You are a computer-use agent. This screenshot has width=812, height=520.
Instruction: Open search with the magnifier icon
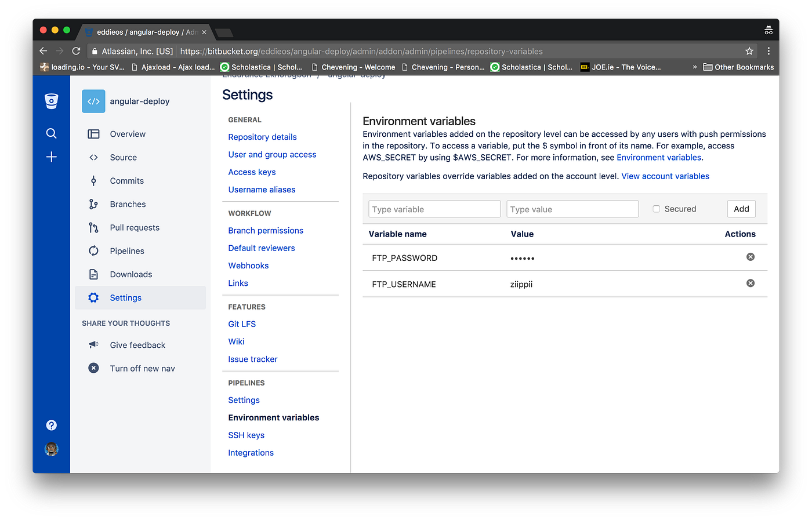[52, 134]
